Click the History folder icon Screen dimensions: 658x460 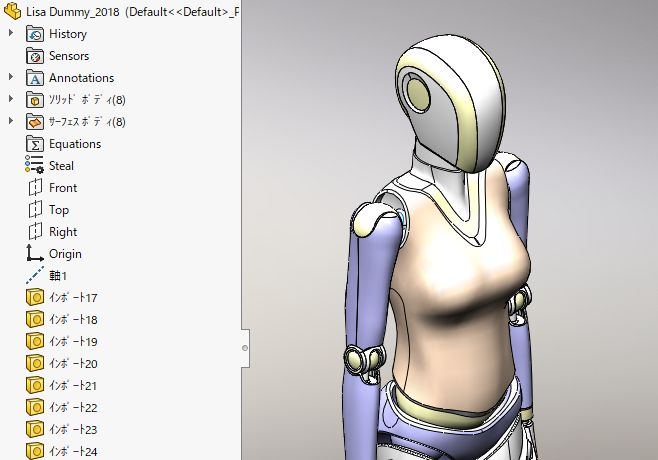click(35, 34)
